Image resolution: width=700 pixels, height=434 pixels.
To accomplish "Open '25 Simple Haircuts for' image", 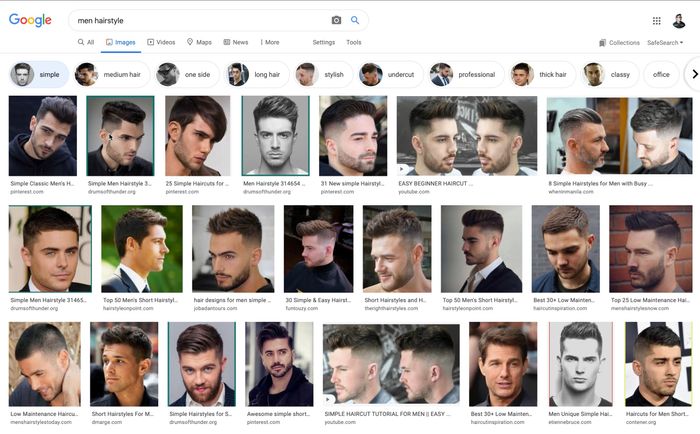I will pyautogui.click(x=198, y=136).
